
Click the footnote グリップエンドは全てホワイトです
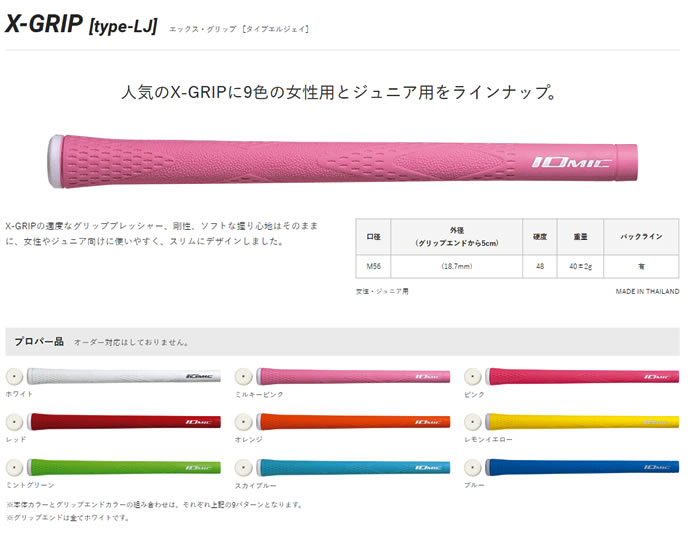coord(68,518)
